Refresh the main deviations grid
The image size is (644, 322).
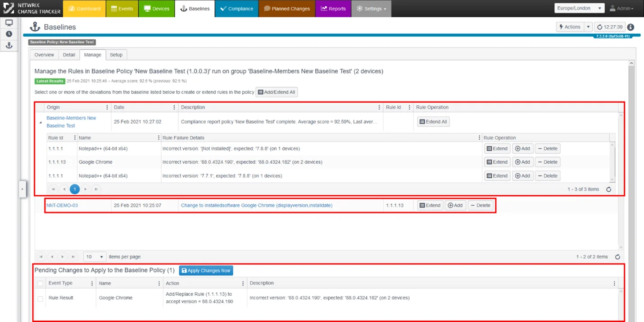tap(617, 257)
